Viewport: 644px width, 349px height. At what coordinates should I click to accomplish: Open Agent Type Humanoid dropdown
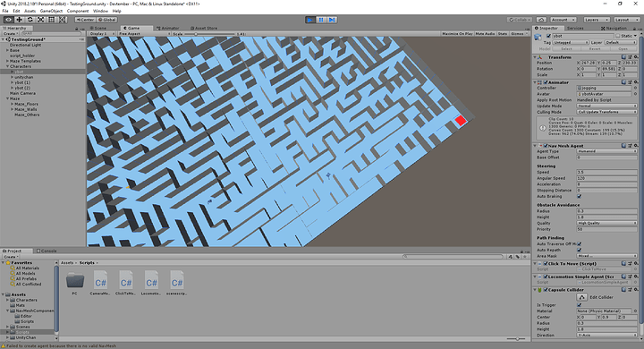[607, 151]
